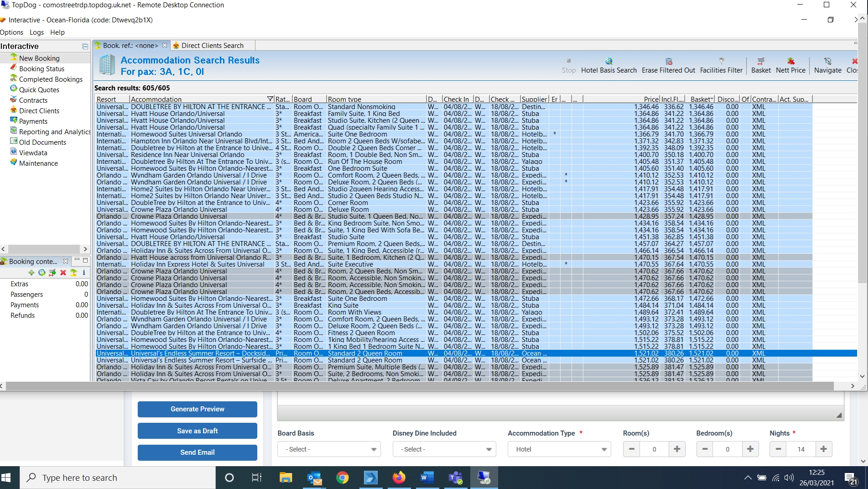Image resolution: width=868 pixels, height=489 pixels.
Task: Maximize the Booking contents panel
Action: pos(85,260)
